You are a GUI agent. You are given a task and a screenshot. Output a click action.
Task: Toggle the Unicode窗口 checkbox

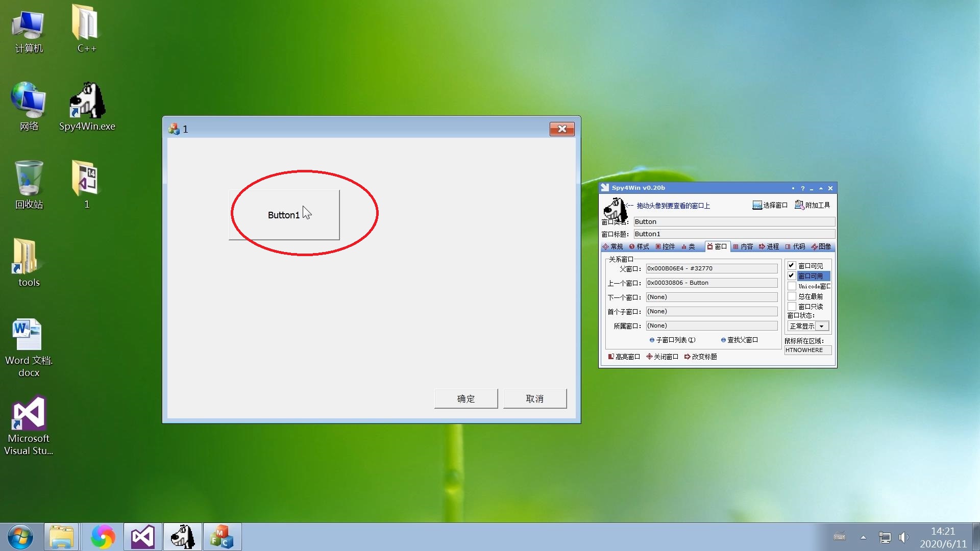[x=791, y=286]
